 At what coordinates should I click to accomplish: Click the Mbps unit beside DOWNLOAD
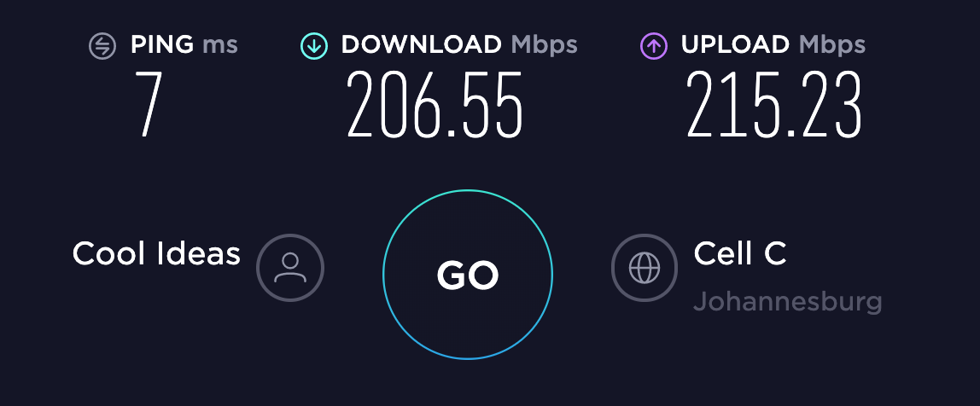[544, 46]
